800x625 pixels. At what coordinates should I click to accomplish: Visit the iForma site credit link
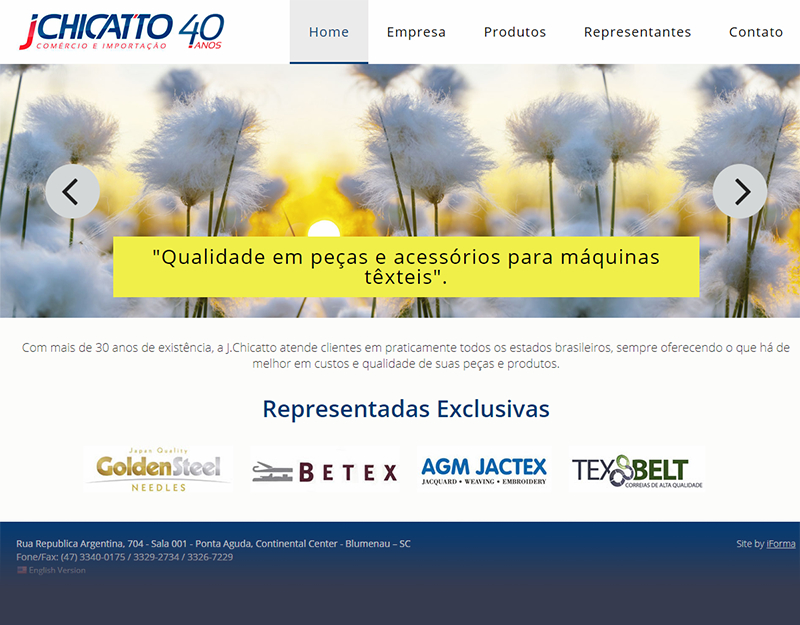pyautogui.click(x=781, y=544)
